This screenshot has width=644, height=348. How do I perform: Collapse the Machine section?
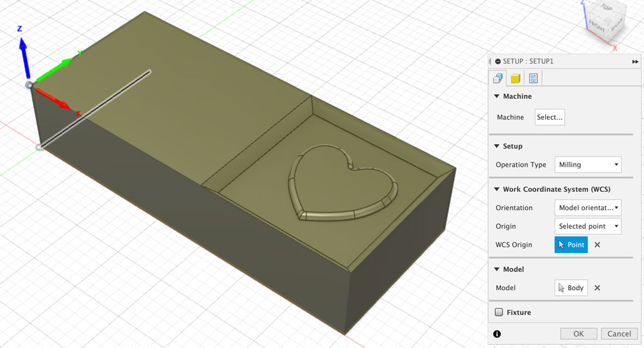pos(497,96)
